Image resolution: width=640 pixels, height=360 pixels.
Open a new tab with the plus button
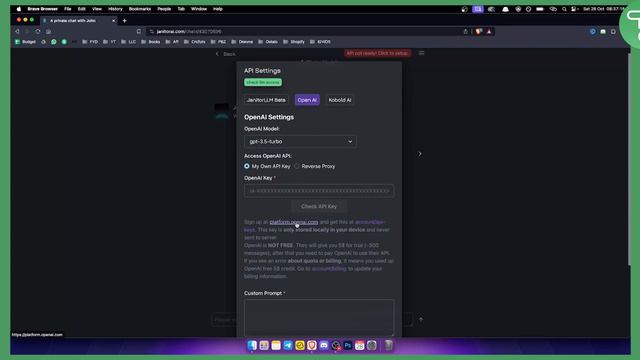coord(124,20)
